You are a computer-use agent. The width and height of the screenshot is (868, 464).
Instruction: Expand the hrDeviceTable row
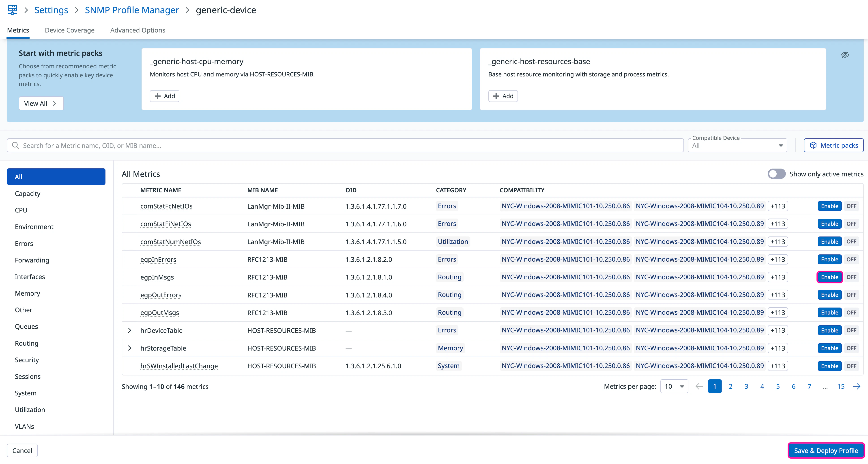(130, 330)
